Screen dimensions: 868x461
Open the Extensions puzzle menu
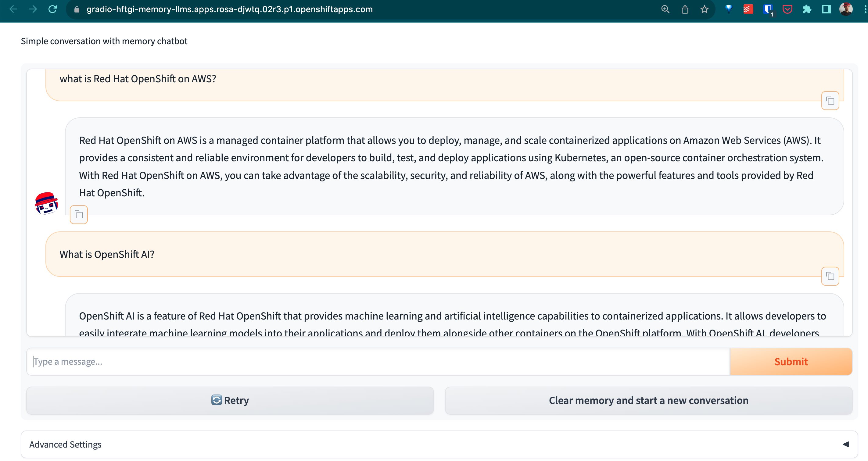(x=807, y=9)
